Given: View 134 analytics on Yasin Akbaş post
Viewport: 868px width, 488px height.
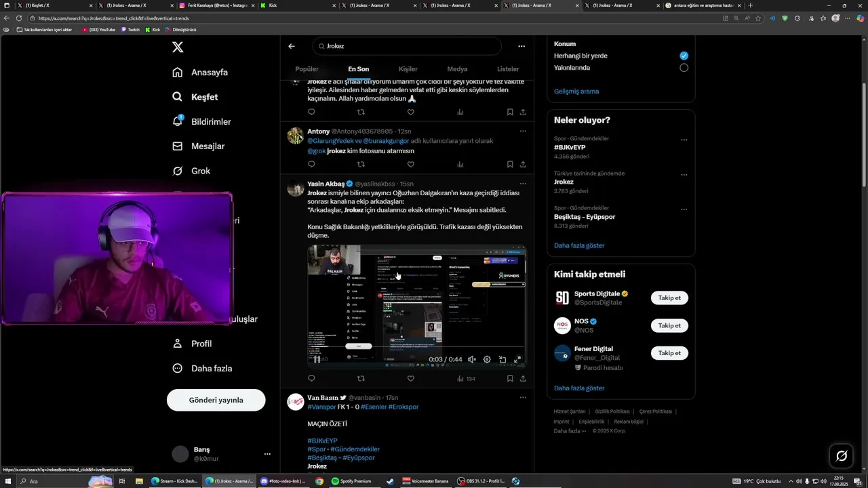Looking at the screenshot, I should tap(466, 379).
